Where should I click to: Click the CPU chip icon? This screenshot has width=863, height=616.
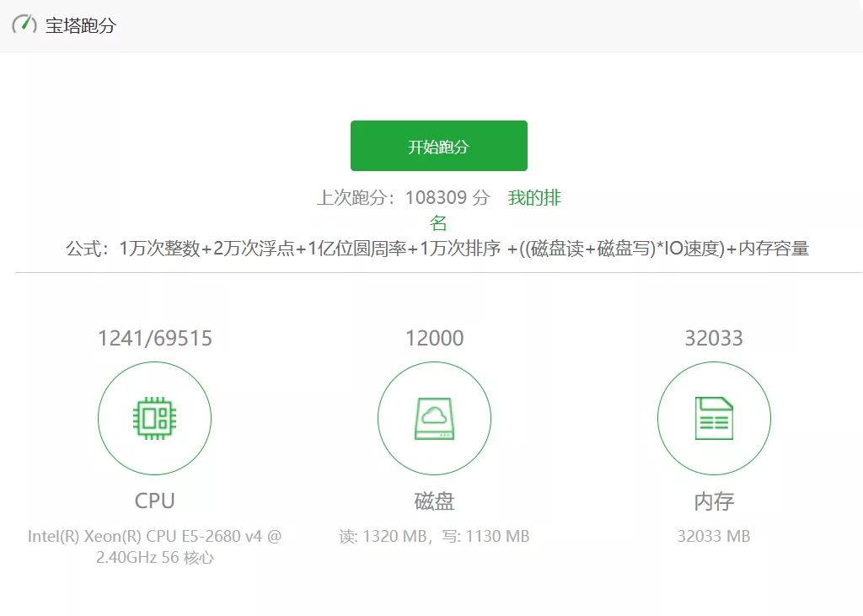tap(154, 419)
